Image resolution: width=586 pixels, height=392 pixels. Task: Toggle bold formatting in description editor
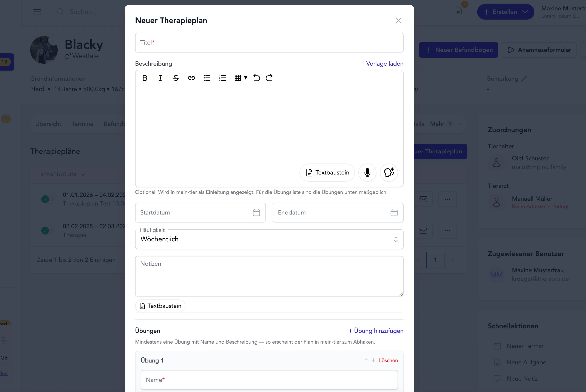click(x=145, y=78)
